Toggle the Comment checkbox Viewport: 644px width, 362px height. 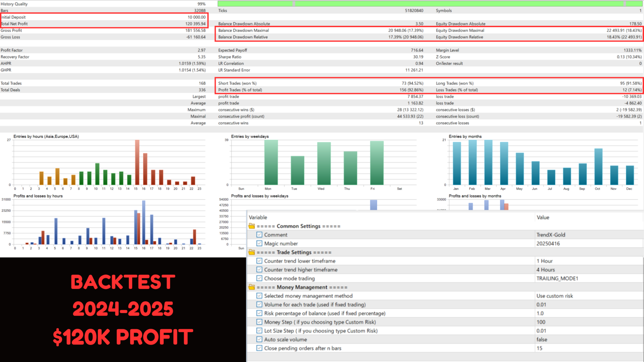click(x=259, y=235)
